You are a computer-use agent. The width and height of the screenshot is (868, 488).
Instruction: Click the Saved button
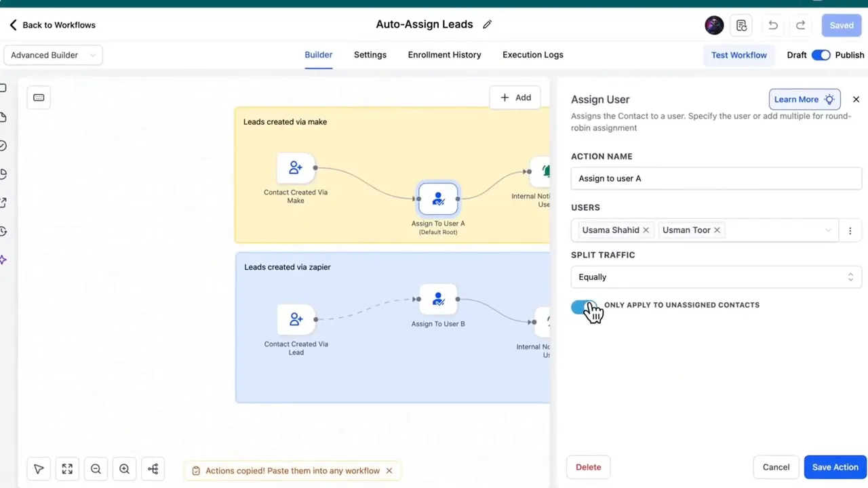click(x=842, y=25)
